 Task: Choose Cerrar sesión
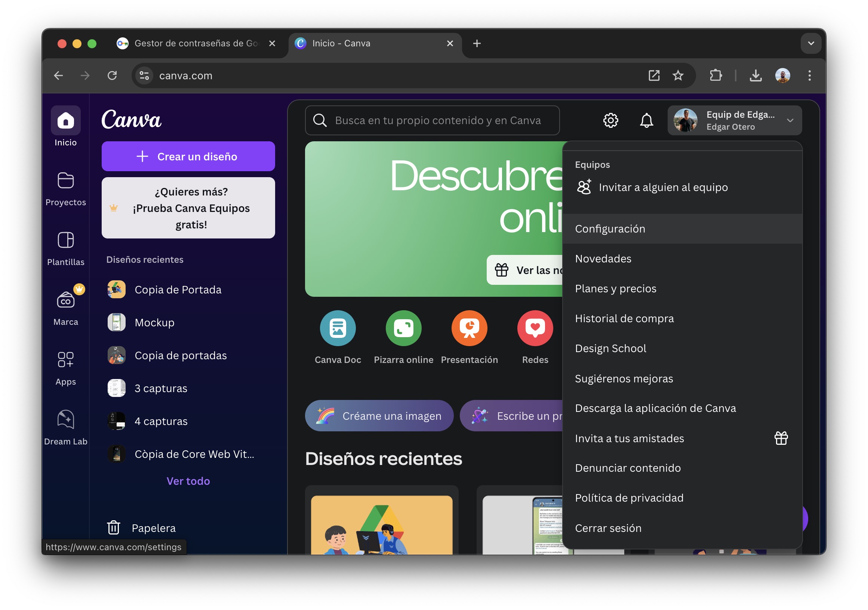(x=682, y=529)
